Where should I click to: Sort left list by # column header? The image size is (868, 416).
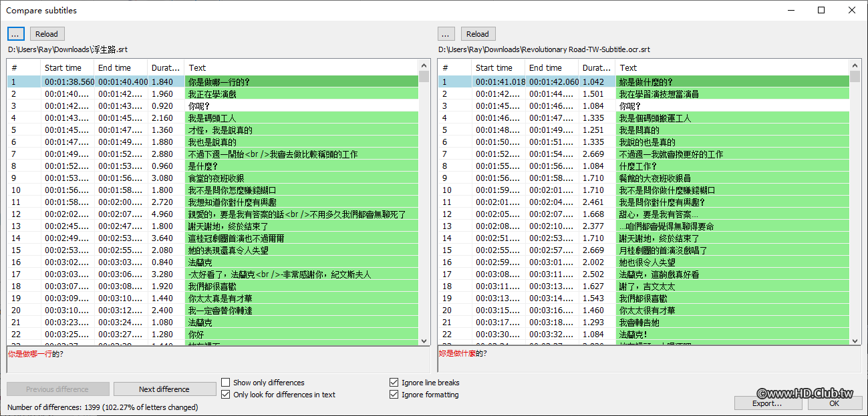tap(23, 67)
